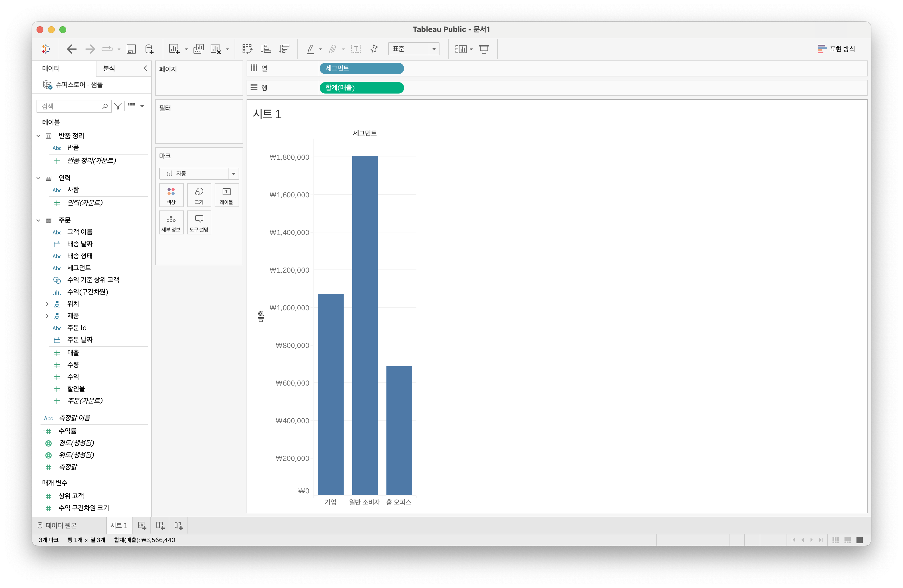Toggle the fix axes pin icon
Image resolution: width=903 pixels, height=588 pixels.
[x=374, y=49]
